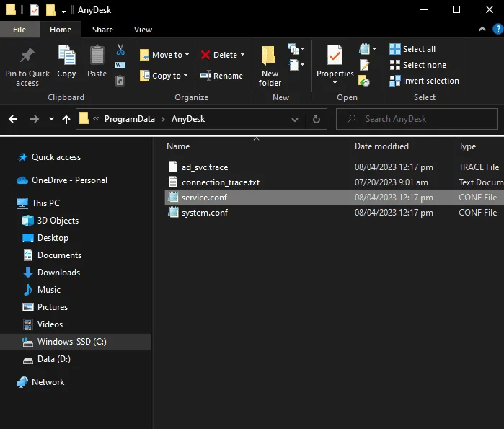Image resolution: width=504 pixels, height=429 pixels.
Task: Click the Paste clipboard icon
Action: click(97, 55)
